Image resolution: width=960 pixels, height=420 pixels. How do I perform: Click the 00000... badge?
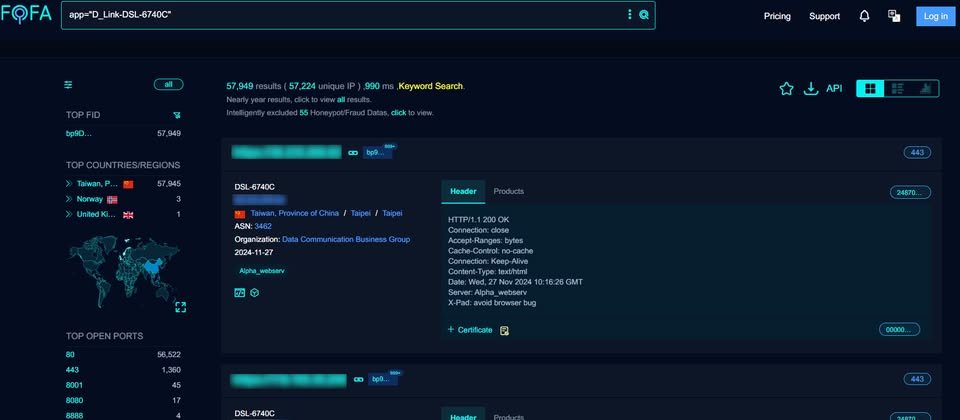(899, 330)
